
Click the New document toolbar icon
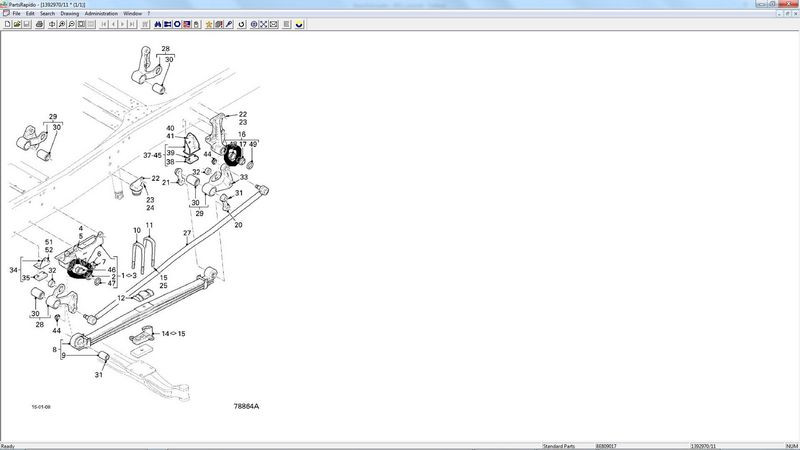pyautogui.click(x=7, y=24)
